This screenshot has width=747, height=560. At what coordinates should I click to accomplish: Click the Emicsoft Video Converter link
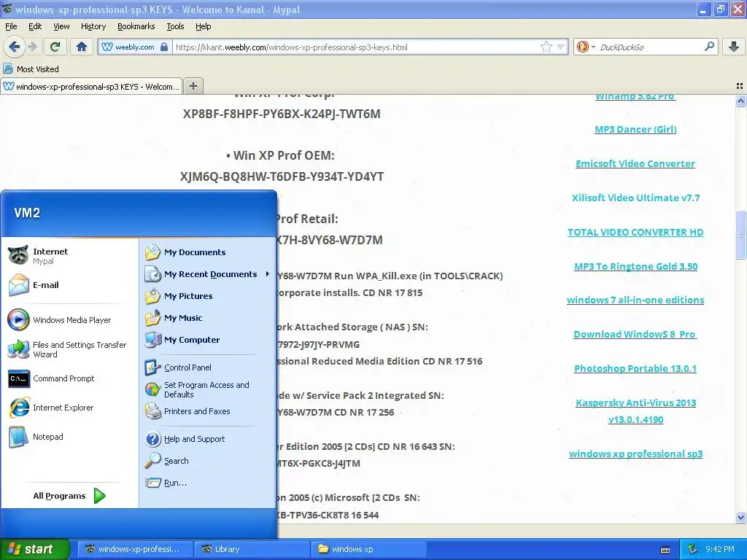[635, 163]
